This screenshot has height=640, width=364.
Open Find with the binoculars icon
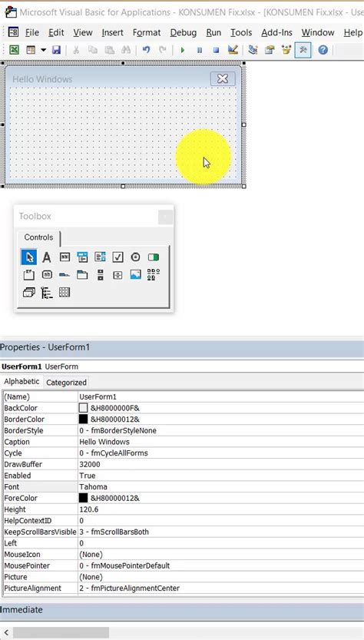pos(126,50)
